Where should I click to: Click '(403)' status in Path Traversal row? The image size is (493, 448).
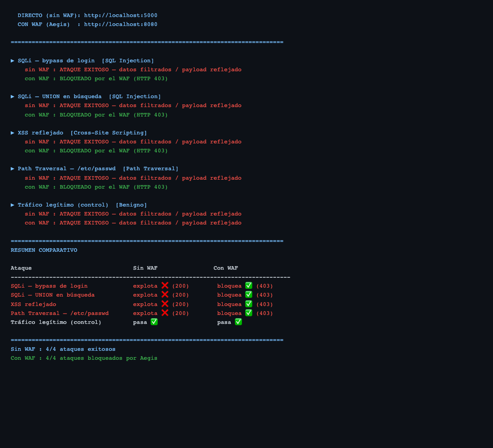(x=264, y=314)
